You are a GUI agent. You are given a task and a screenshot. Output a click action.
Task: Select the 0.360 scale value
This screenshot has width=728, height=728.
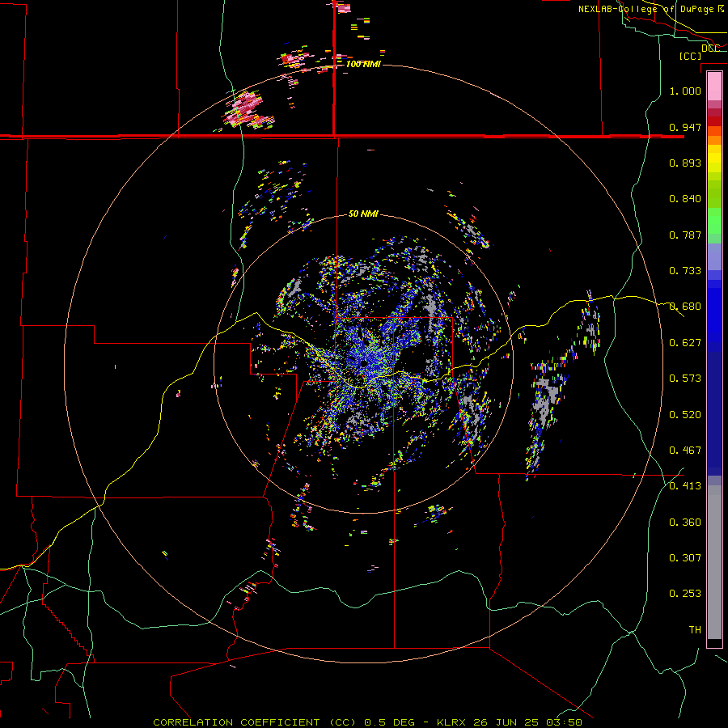(x=685, y=523)
